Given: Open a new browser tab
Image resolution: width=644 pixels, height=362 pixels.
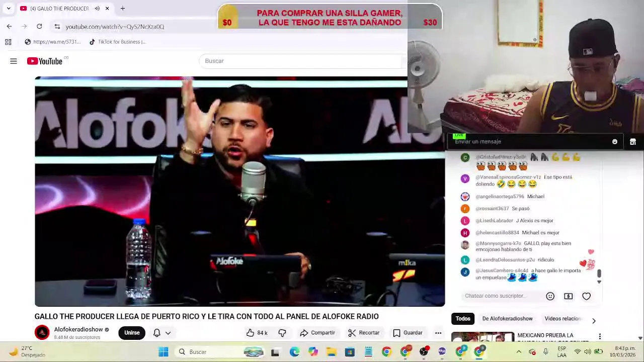Looking at the screenshot, I should tap(123, 9).
